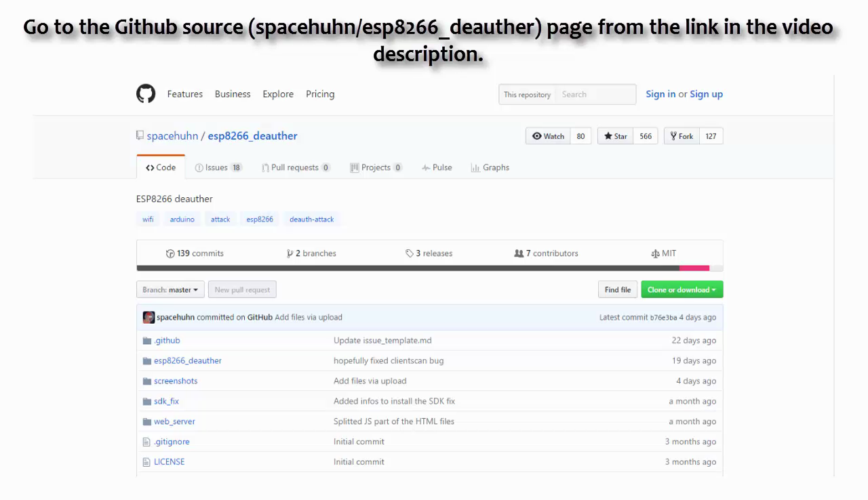Click the language breakdown color bar

tap(430, 268)
